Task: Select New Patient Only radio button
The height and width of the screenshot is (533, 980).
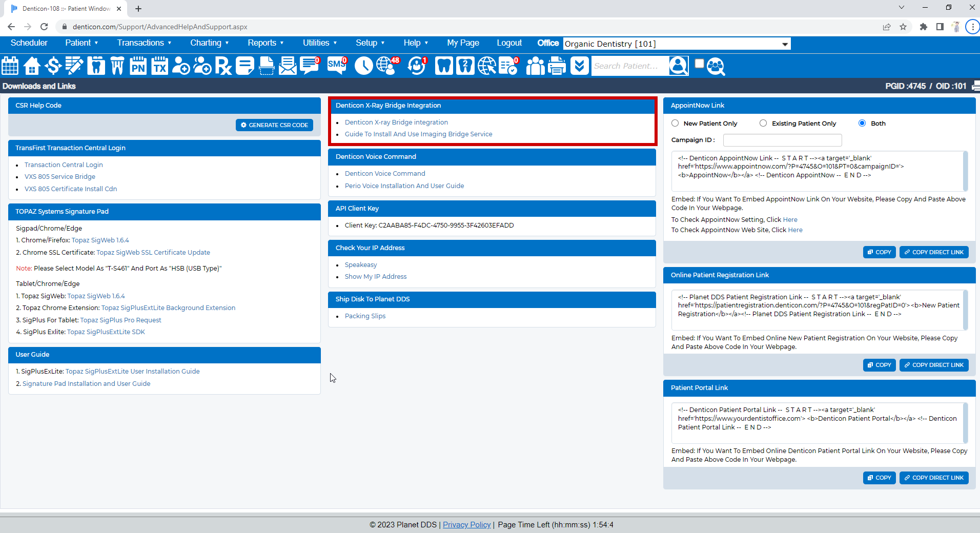Action: click(675, 123)
